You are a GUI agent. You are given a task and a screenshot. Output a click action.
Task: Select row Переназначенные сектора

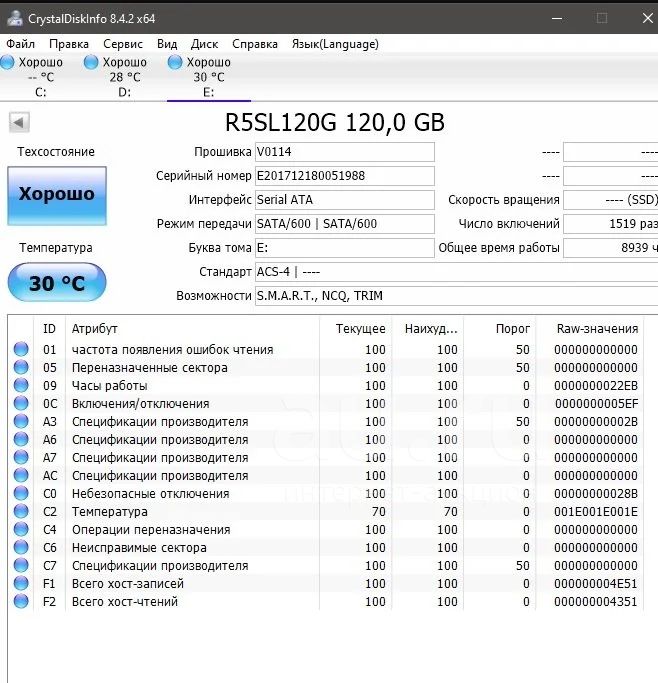tap(326, 367)
